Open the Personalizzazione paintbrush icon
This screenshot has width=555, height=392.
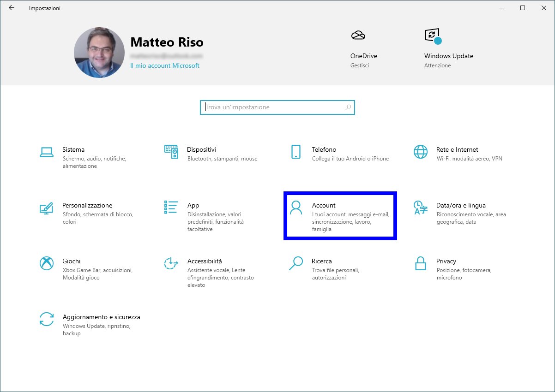pyautogui.click(x=47, y=208)
